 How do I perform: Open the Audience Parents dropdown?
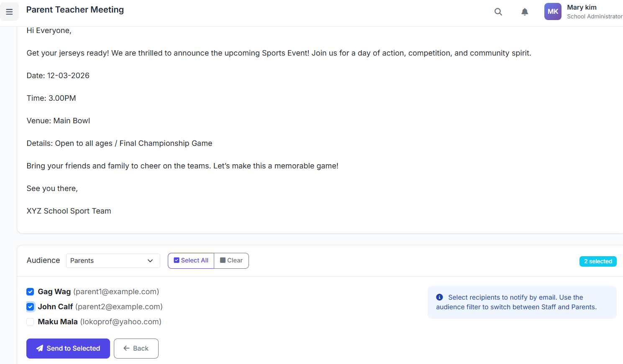(x=109, y=261)
